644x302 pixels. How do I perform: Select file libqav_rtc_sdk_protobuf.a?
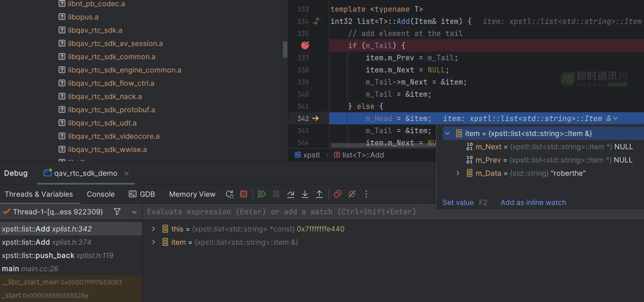[x=112, y=110]
